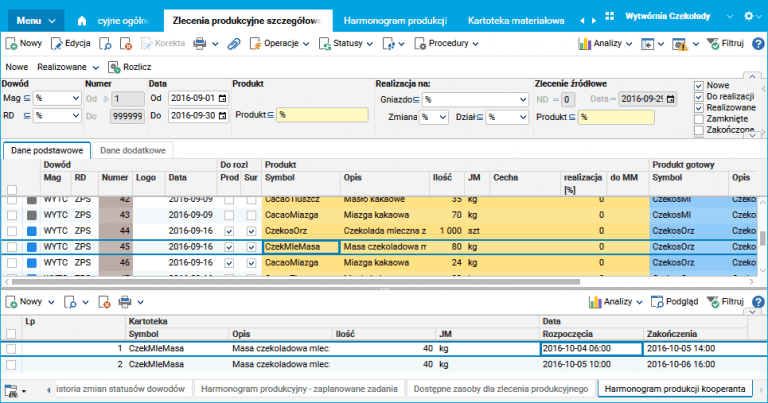Open settings gear in header

(748, 16)
